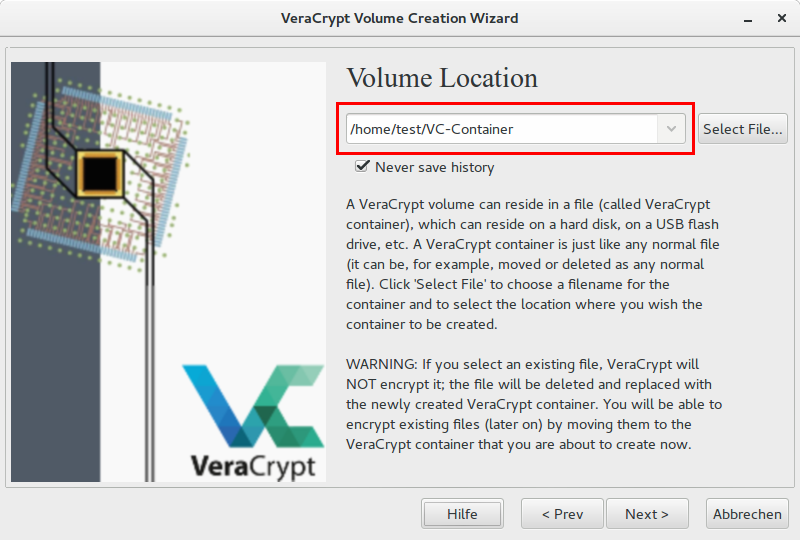Click the wizard window title bar
The height and width of the screenshot is (540, 800).
400,19
